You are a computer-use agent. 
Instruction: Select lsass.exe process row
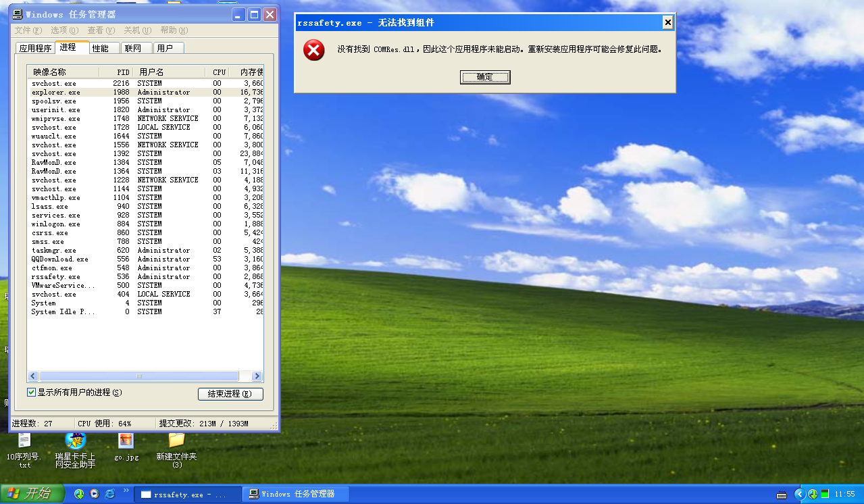[x=146, y=206]
